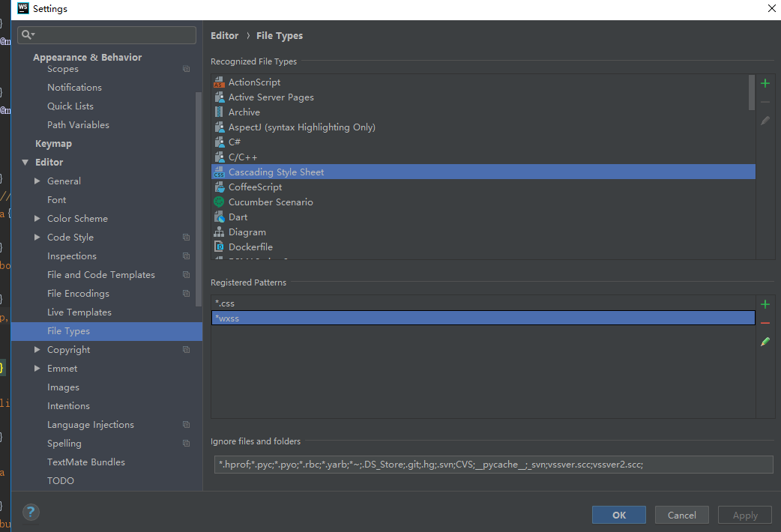Dismiss the dialog with Cancel
Viewport: 781px width, 532px height.
pyautogui.click(x=681, y=515)
